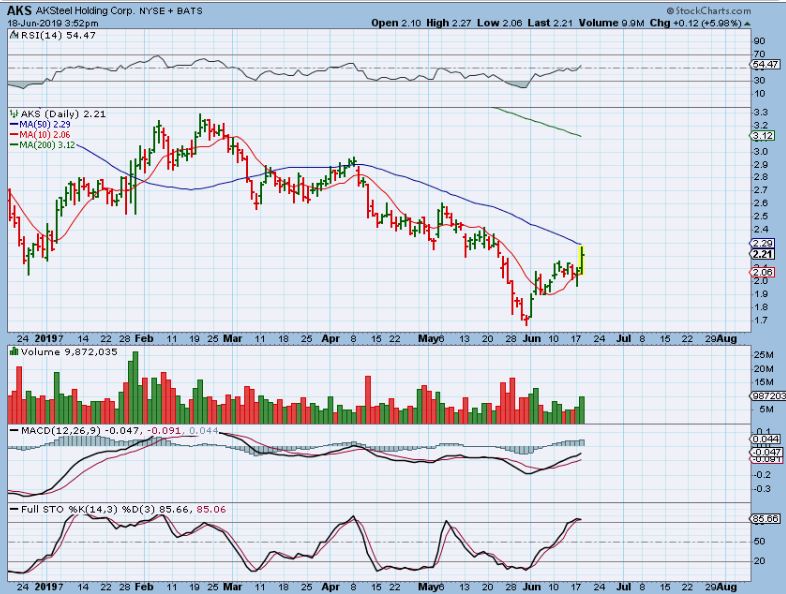Click the Aug label on bottom stochastic date axis
The image size is (786, 594).
(x=726, y=586)
